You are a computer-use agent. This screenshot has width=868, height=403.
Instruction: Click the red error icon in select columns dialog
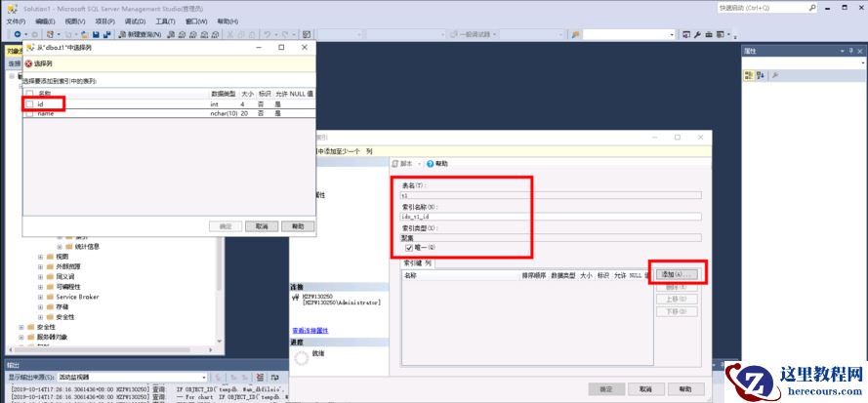coord(28,63)
